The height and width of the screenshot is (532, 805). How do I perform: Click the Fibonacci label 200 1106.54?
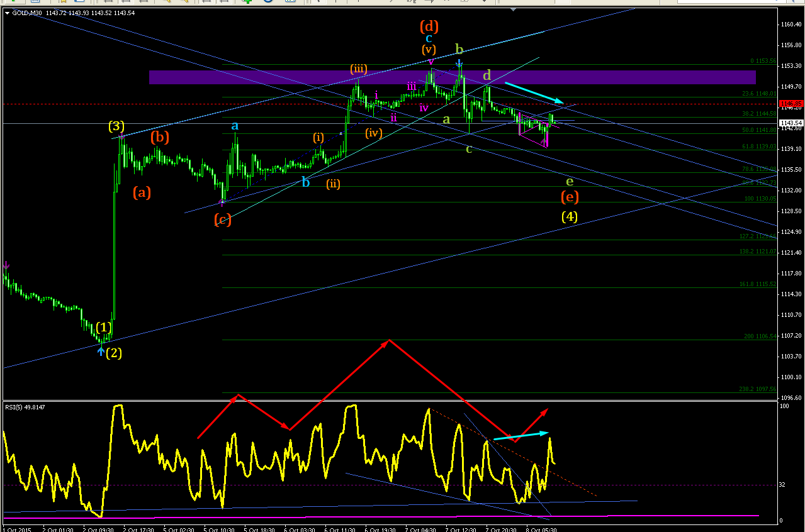pos(761,336)
